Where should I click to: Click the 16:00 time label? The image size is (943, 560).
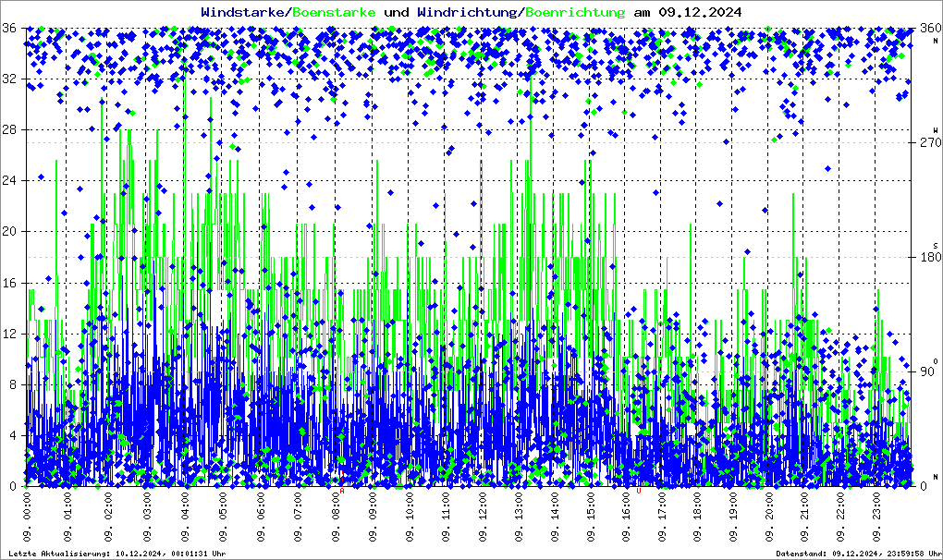pos(626,517)
